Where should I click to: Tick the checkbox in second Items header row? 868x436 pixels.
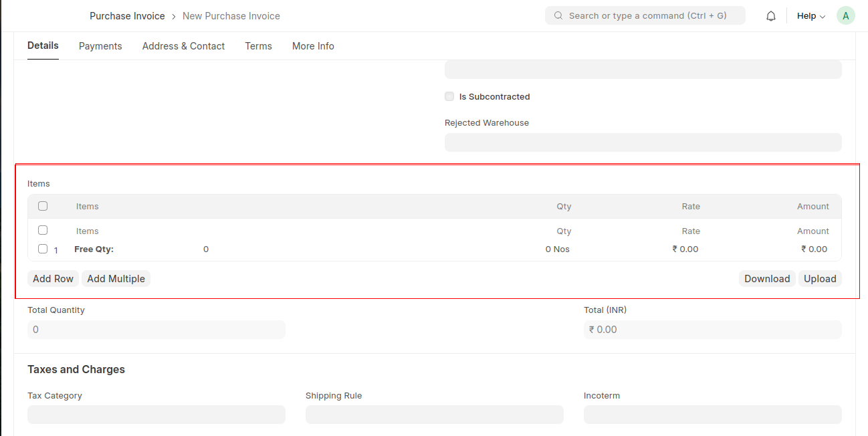pos(43,230)
